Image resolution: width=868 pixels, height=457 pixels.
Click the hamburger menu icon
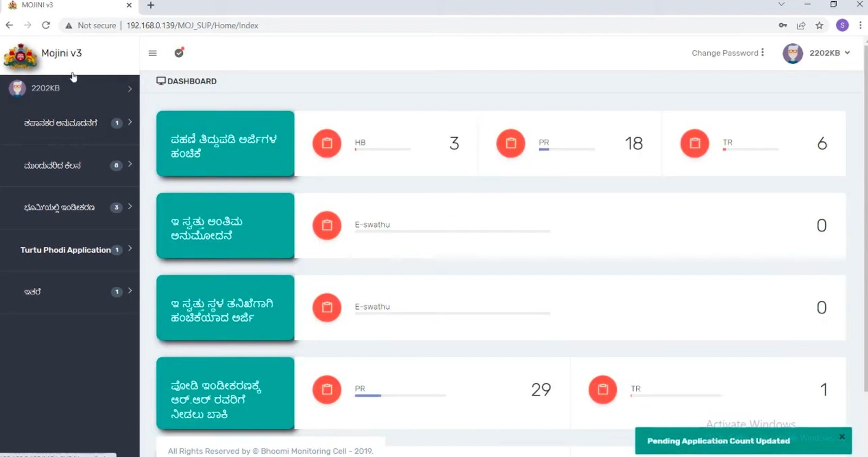click(152, 53)
